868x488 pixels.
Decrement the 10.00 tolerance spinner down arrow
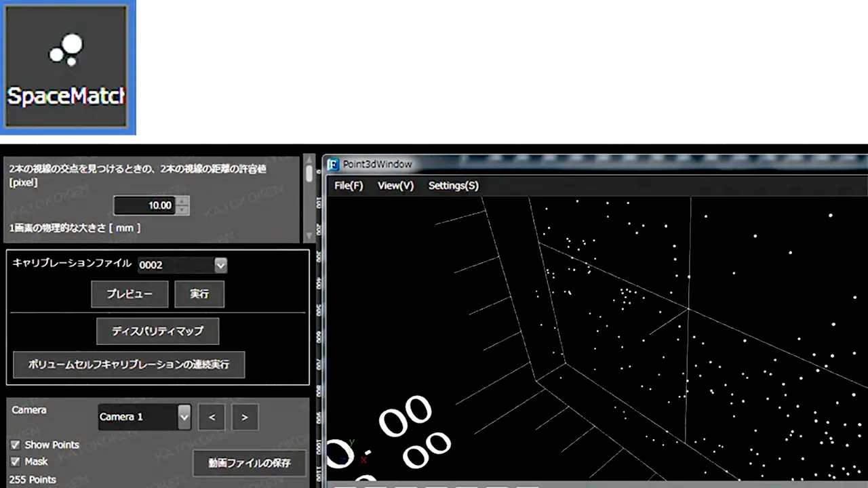[182, 210]
